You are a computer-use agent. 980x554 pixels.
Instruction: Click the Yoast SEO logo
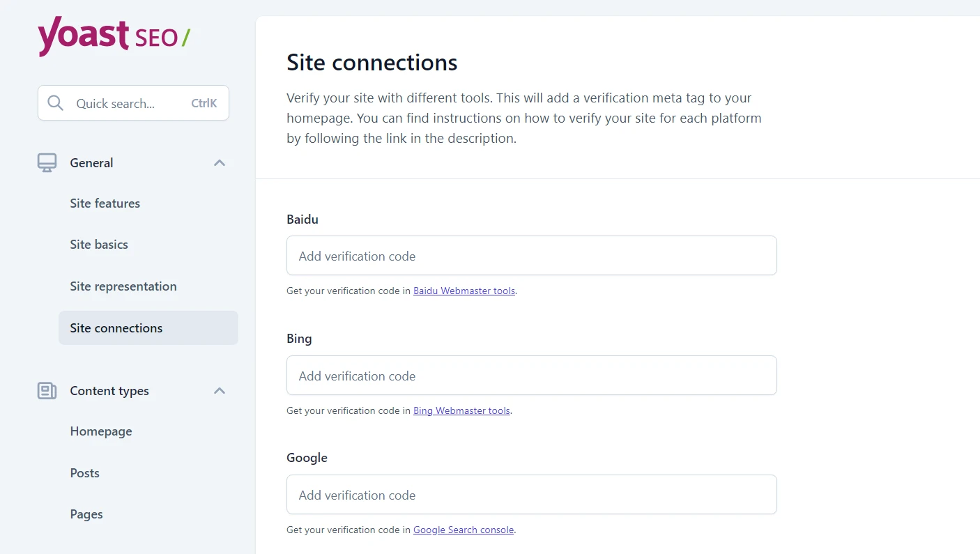(114, 36)
